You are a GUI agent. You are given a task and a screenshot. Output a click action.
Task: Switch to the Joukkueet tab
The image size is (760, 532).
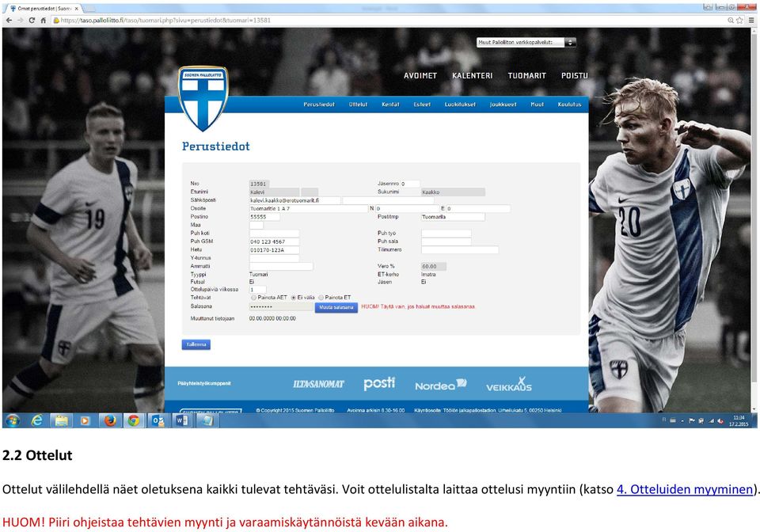[x=503, y=104]
